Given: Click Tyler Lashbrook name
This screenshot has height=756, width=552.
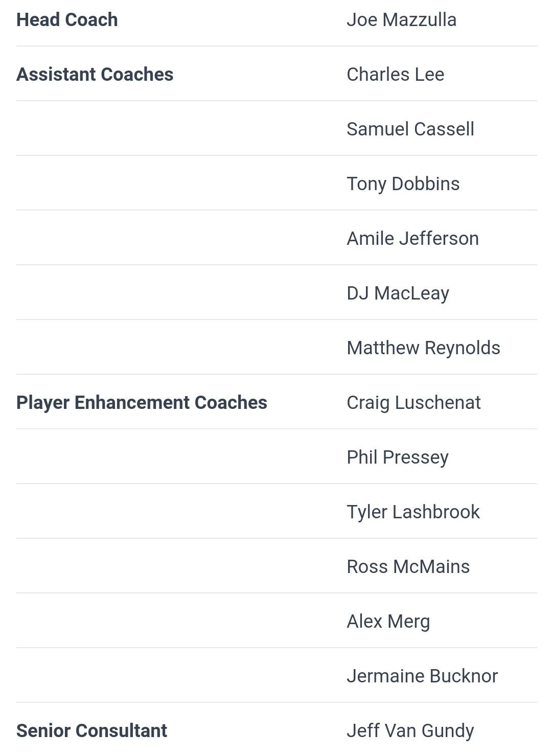Looking at the screenshot, I should click(413, 512).
